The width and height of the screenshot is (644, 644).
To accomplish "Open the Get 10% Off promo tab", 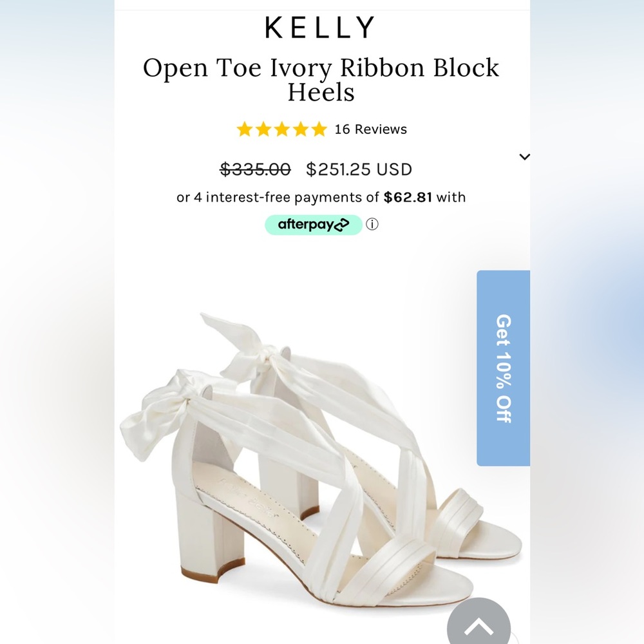I will click(503, 367).
